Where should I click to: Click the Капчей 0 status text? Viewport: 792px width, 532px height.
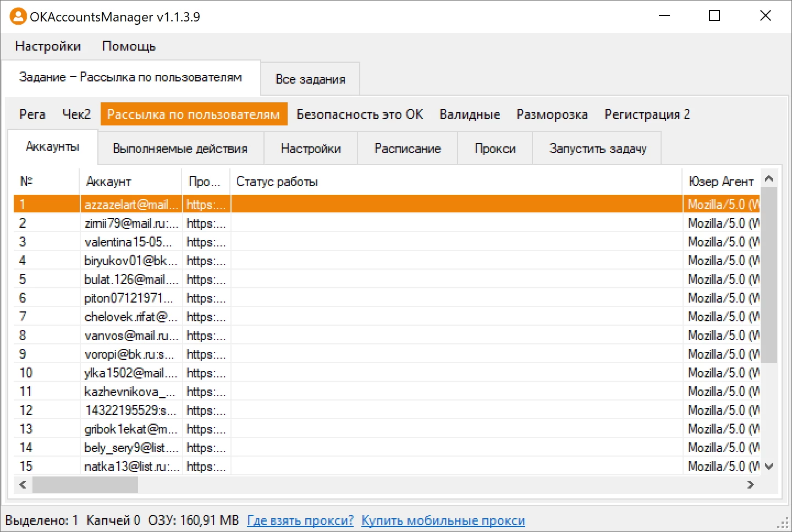point(113,520)
